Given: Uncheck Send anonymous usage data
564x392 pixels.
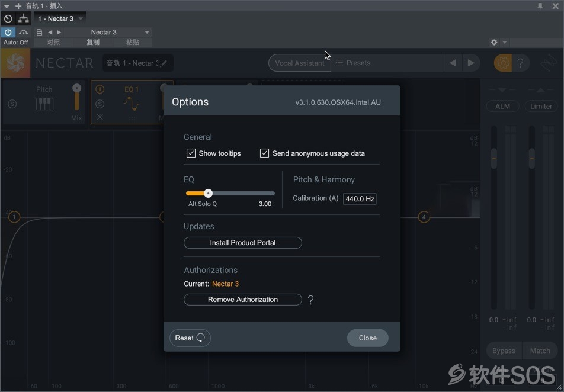Looking at the screenshot, I should (264, 153).
